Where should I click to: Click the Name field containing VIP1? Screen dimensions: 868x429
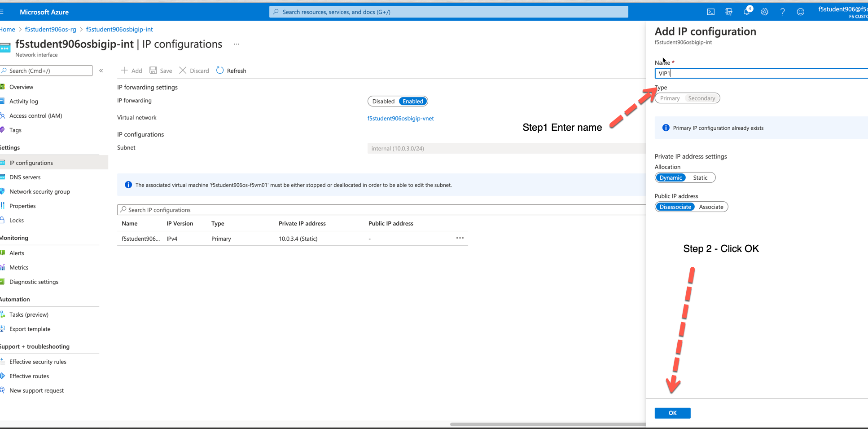point(761,73)
